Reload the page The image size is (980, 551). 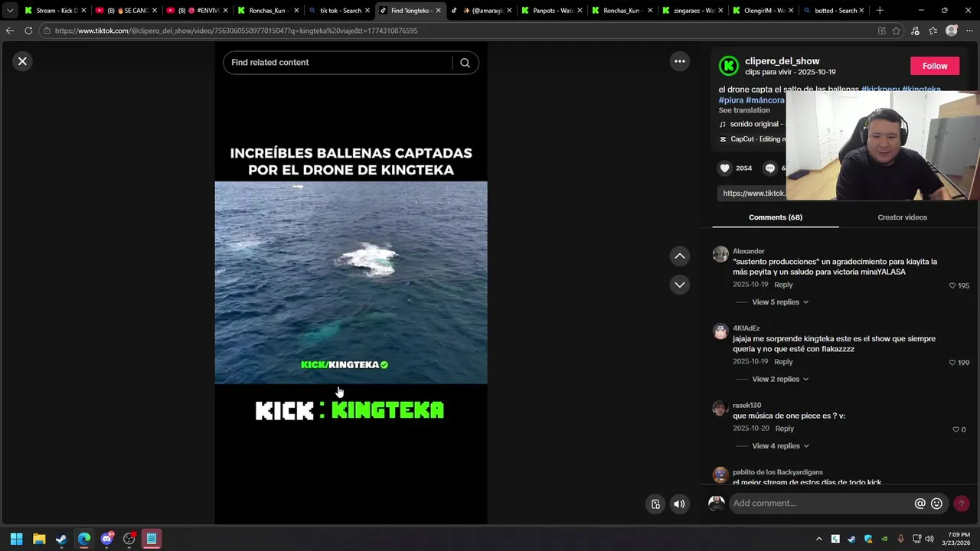point(28,31)
